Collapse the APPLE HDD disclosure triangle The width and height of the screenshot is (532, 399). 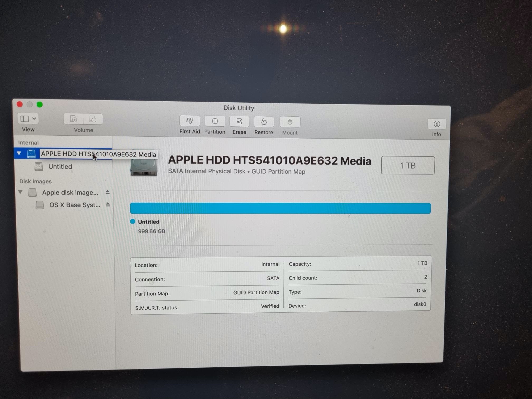[19, 153]
